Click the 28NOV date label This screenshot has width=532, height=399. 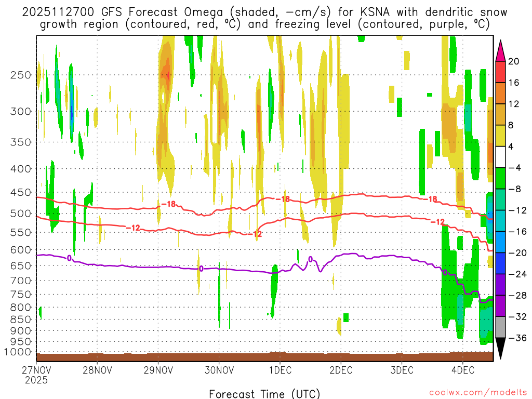click(x=97, y=370)
